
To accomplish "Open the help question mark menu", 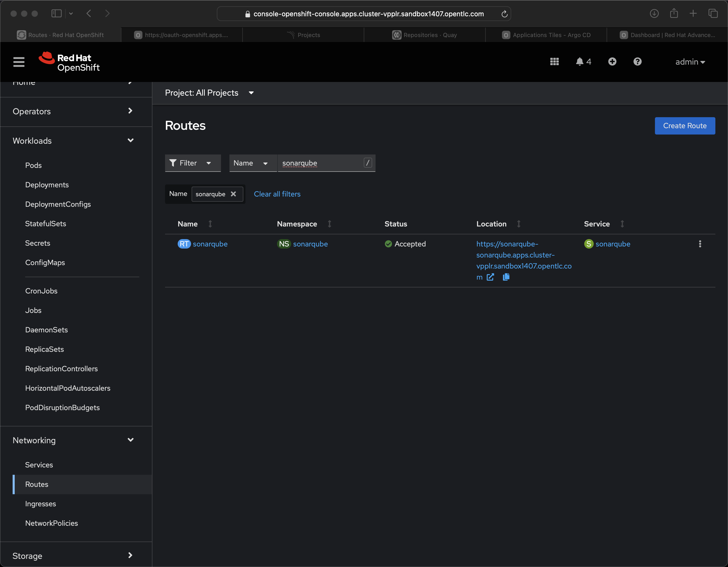I will click(x=637, y=62).
